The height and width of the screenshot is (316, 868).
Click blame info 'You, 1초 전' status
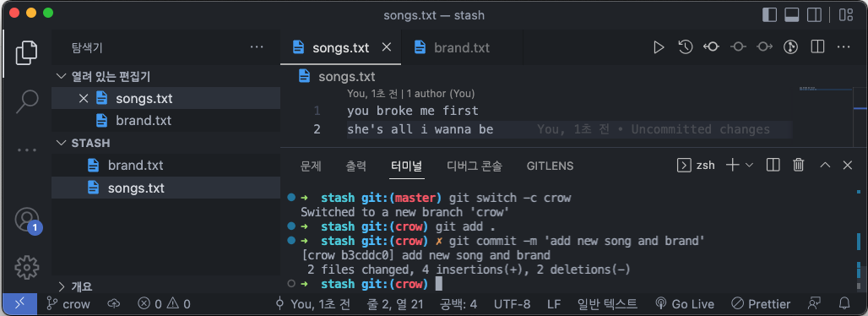pos(312,304)
